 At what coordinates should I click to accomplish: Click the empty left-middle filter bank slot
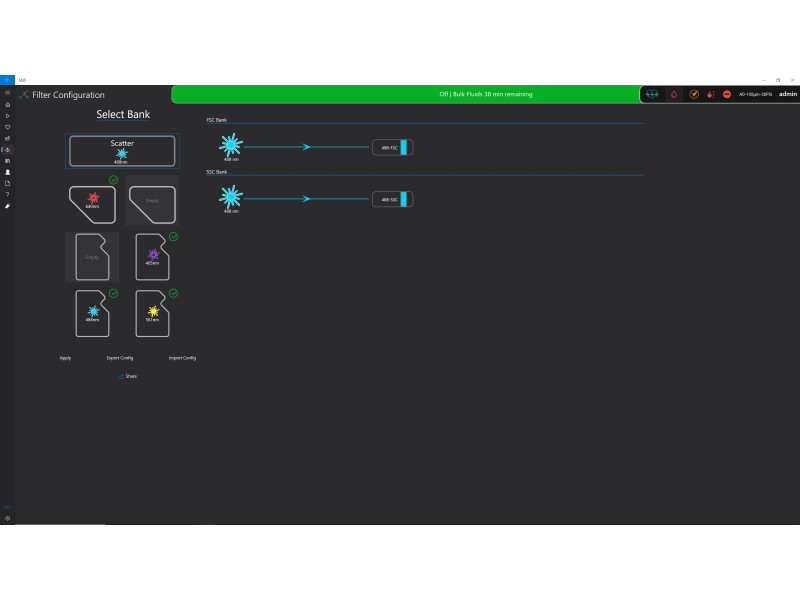[92, 257]
